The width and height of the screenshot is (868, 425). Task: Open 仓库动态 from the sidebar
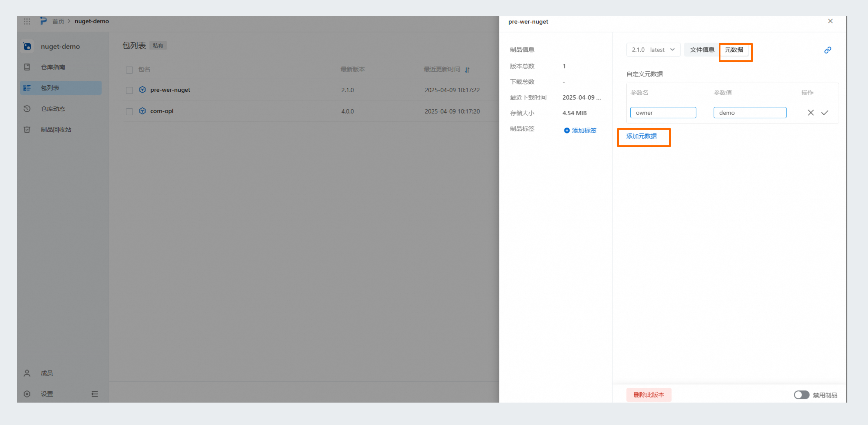click(53, 109)
